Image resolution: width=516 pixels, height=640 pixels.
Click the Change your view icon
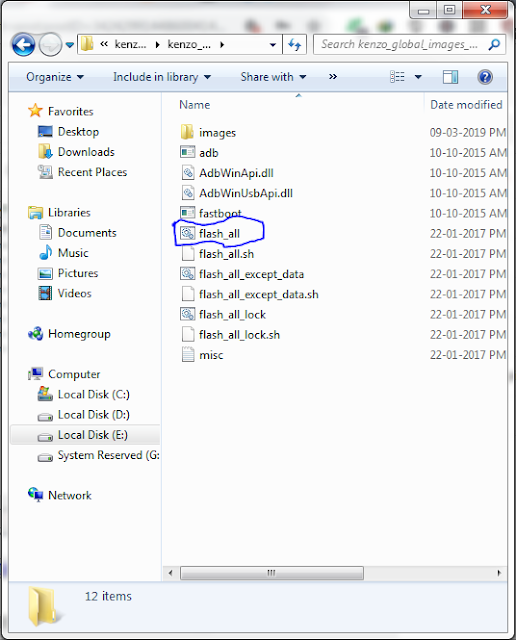397,77
